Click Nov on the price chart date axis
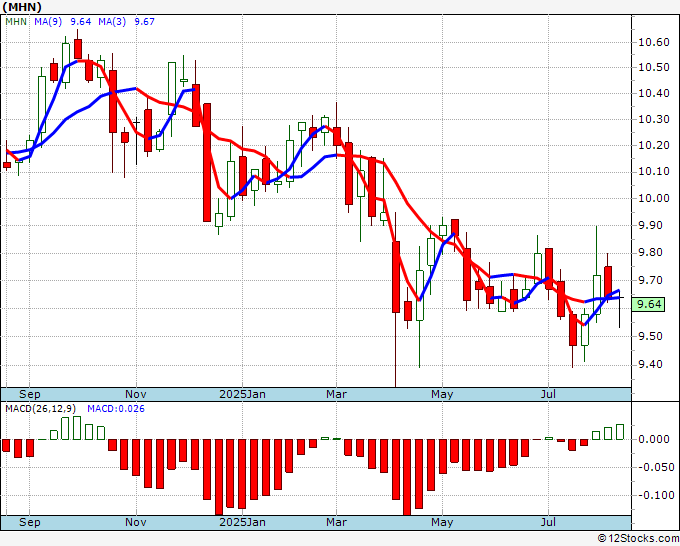The width and height of the screenshot is (680, 546). [136, 394]
